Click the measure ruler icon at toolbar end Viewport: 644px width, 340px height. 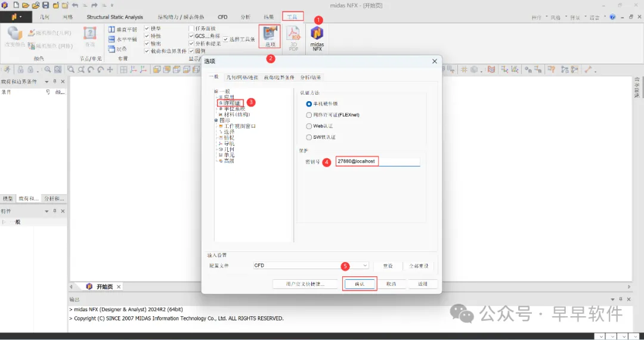[x=588, y=70]
